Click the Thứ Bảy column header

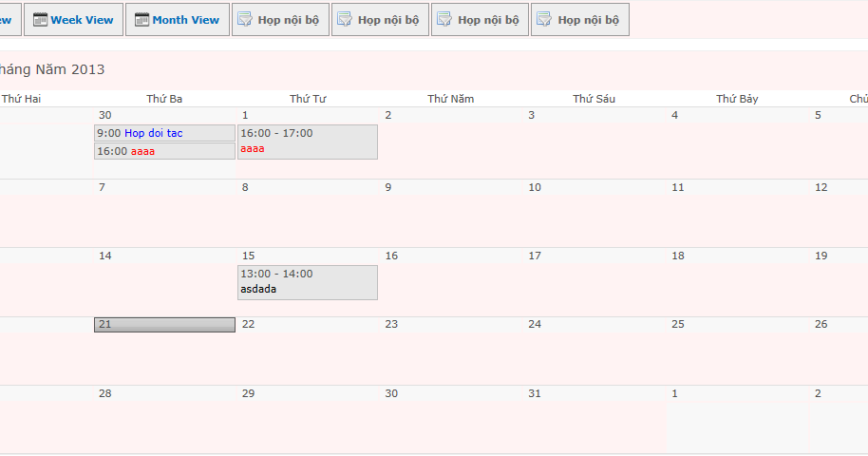[x=737, y=99]
